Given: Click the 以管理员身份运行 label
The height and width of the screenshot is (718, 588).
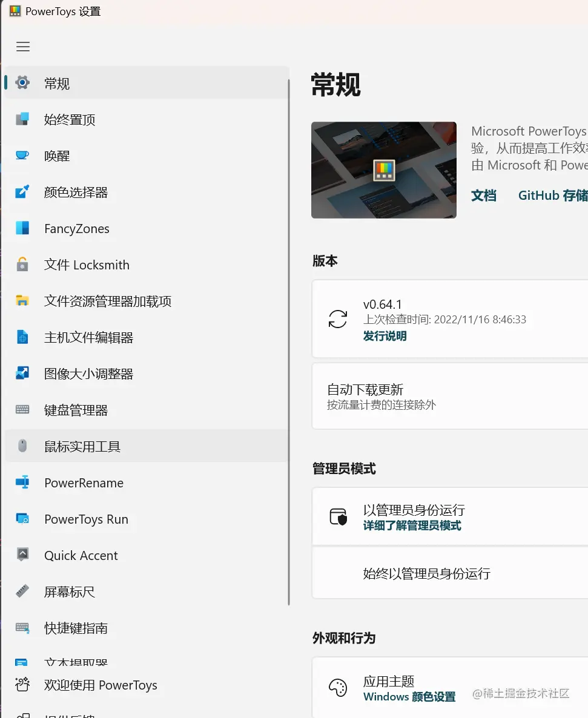Looking at the screenshot, I should [414, 510].
